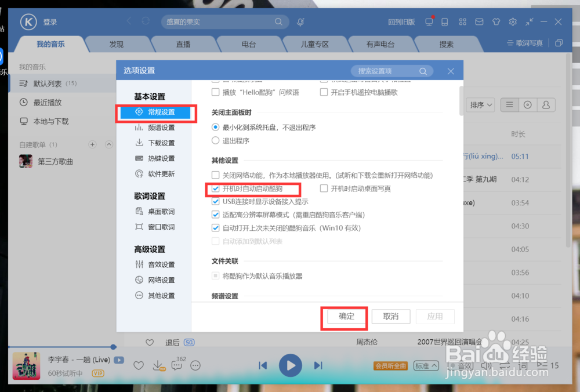Open the main settings gear icon
This screenshot has height=392, width=580.
tap(513, 22)
